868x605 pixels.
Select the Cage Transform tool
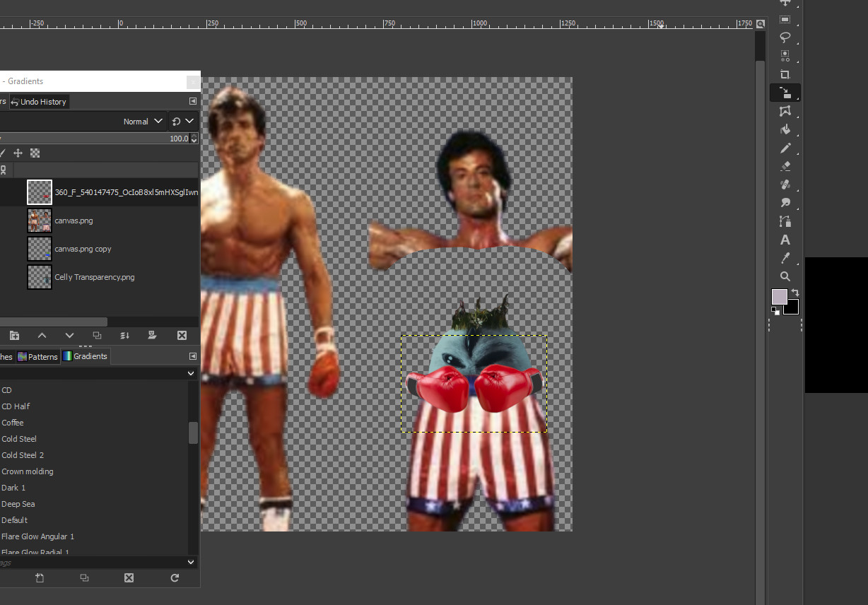click(x=785, y=111)
